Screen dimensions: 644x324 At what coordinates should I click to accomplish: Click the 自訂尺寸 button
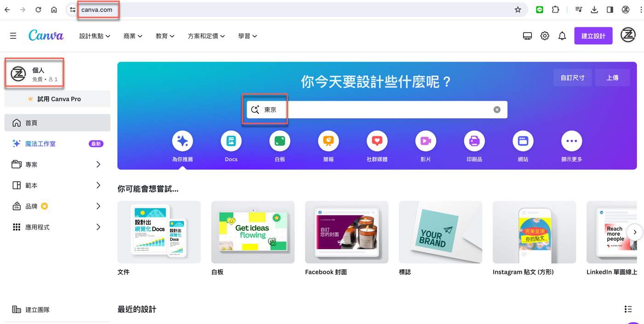572,77
